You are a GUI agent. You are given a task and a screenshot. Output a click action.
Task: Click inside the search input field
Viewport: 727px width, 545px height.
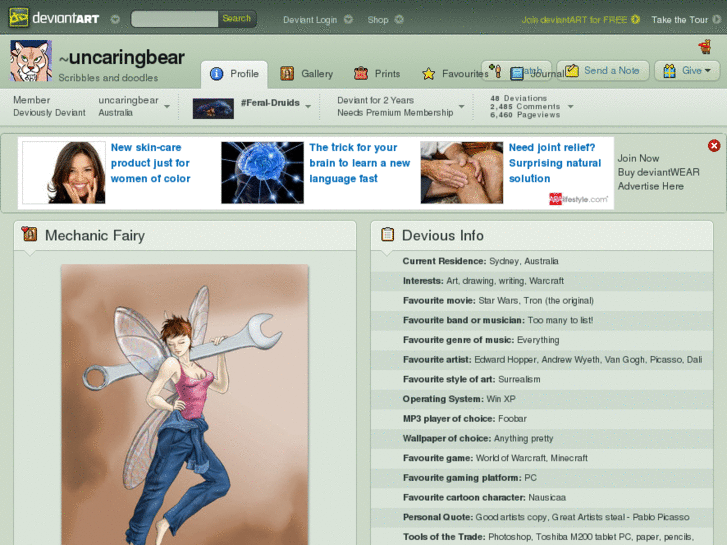(x=174, y=19)
